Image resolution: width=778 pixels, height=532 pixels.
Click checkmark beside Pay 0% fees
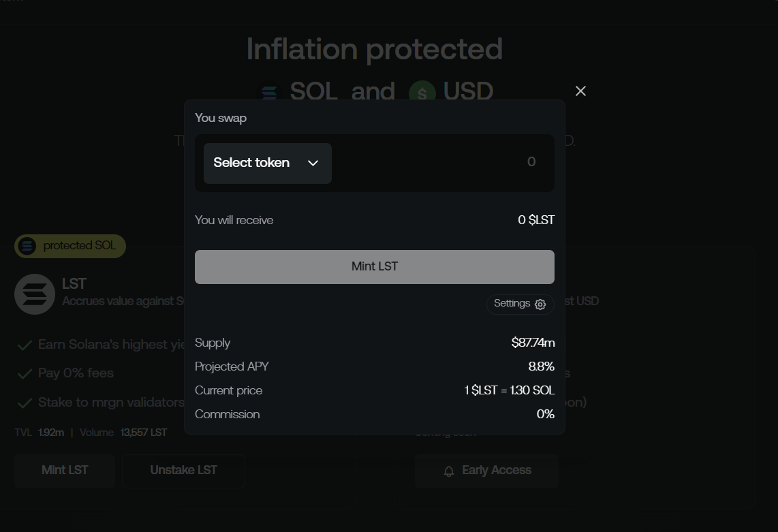click(25, 374)
